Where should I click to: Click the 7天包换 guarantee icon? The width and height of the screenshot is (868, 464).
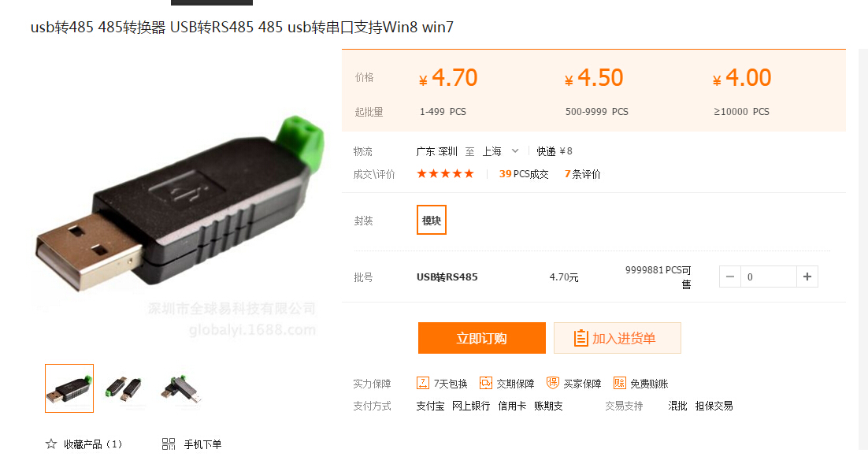click(422, 383)
